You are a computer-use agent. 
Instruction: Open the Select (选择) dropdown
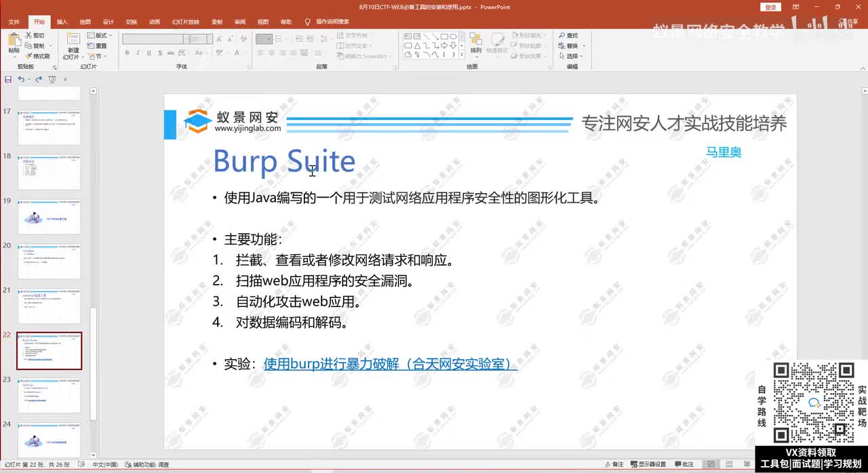coord(572,56)
